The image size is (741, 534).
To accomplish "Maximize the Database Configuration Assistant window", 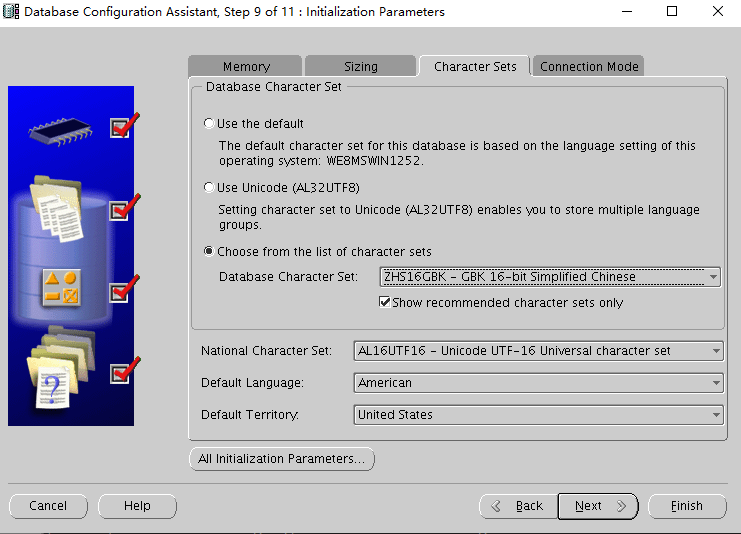I will [x=672, y=11].
